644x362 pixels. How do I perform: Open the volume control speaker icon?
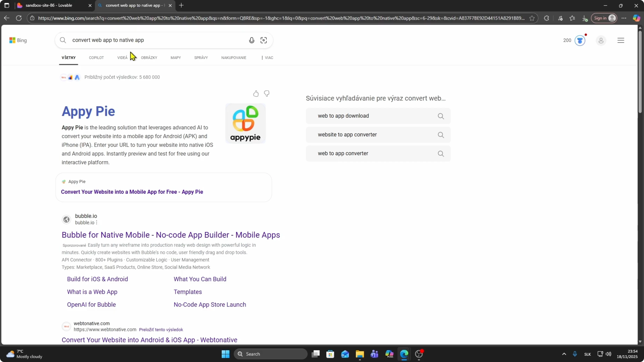pyautogui.click(x=608, y=354)
